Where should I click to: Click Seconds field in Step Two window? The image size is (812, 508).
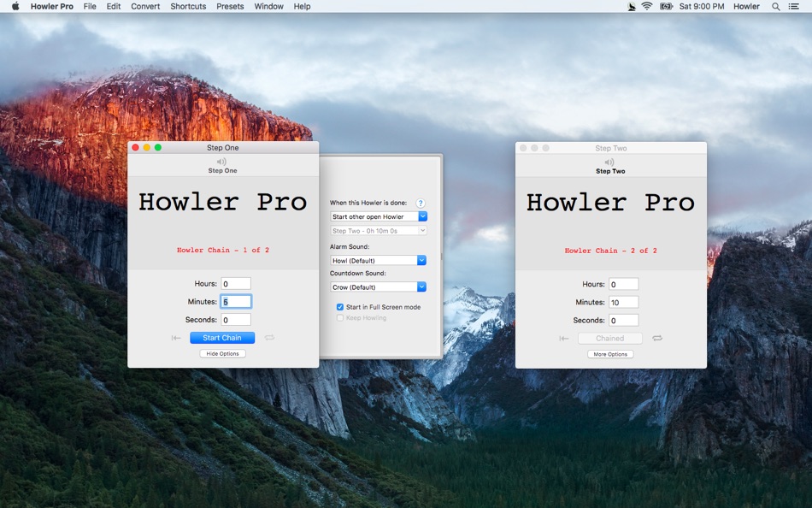click(x=623, y=321)
